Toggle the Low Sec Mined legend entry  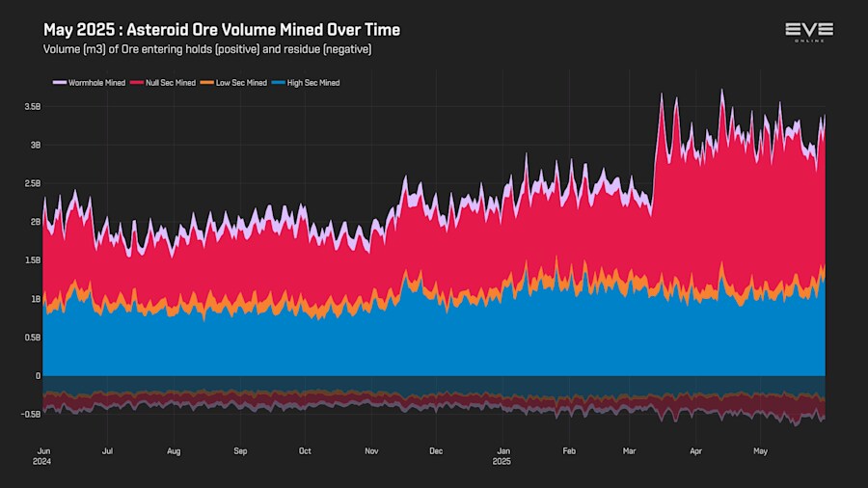pyautogui.click(x=233, y=83)
